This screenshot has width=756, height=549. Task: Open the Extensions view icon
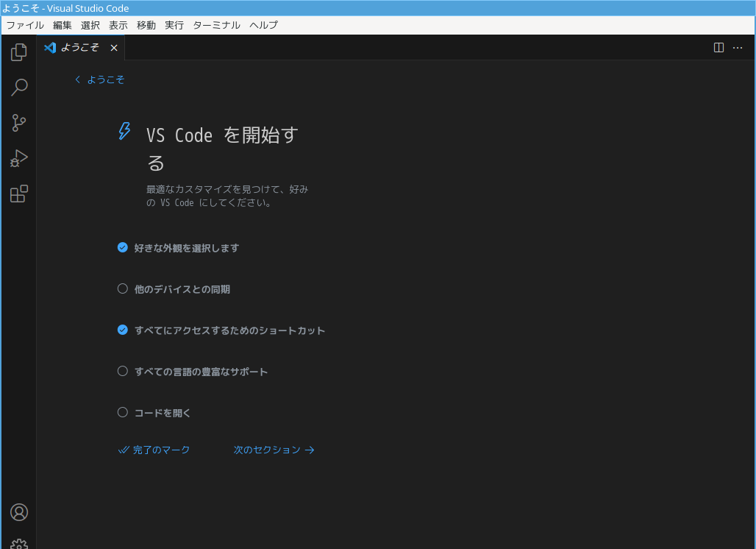[19, 194]
